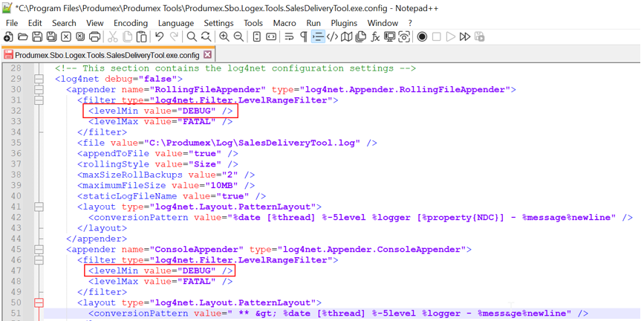Print the current document

click(x=95, y=37)
